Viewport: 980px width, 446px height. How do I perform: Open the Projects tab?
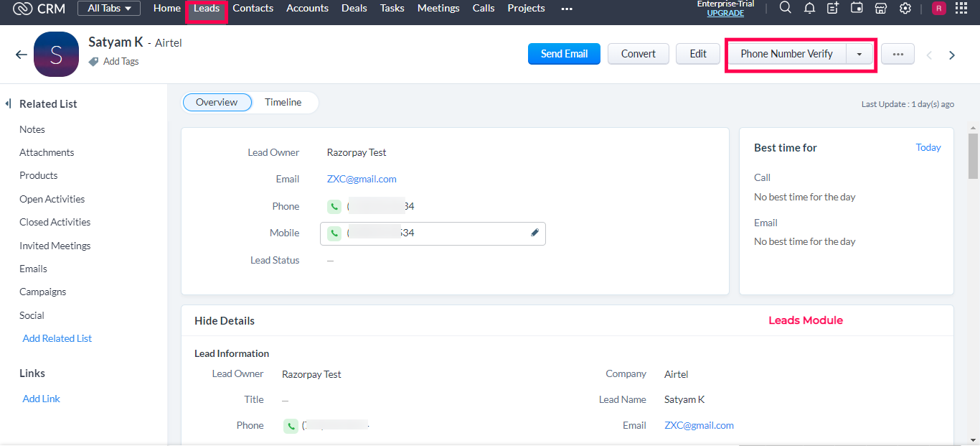pos(526,8)
